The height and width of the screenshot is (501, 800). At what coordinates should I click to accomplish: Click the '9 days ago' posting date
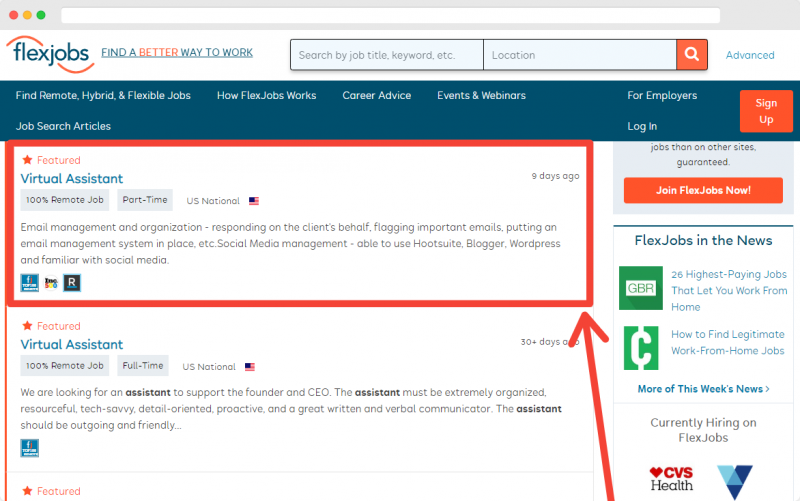click(x=555, y=176)
